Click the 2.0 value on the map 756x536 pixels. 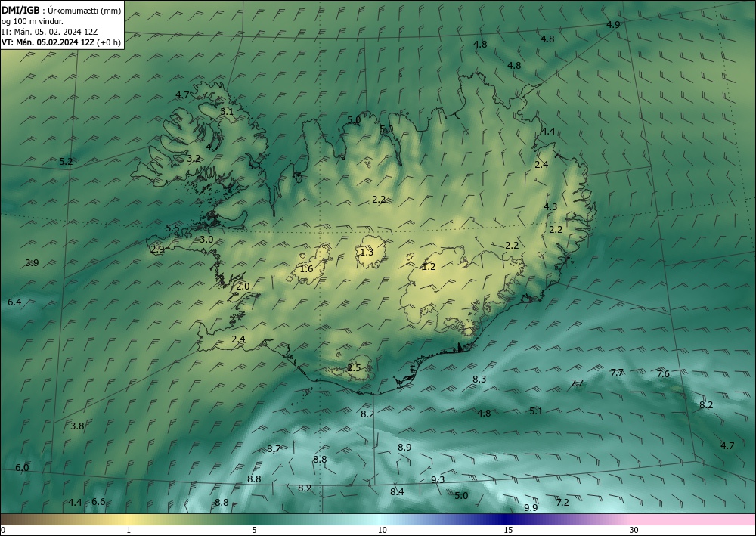[243, 287]
